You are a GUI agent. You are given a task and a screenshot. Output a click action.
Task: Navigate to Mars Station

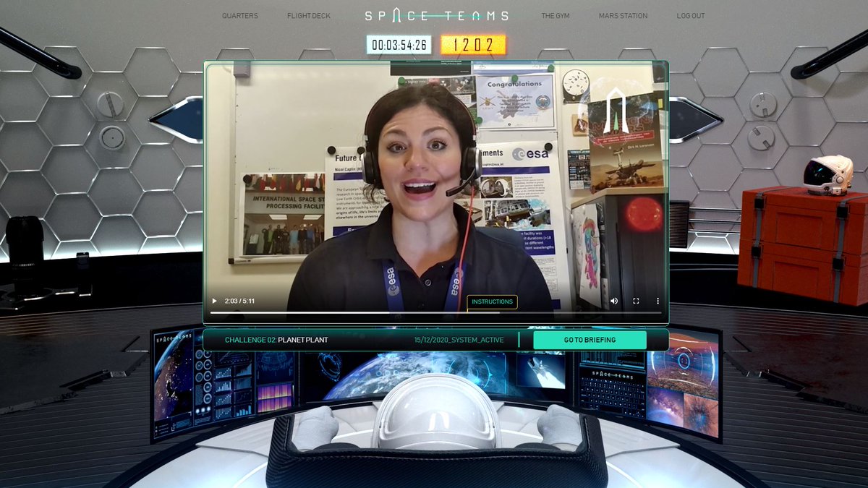pyautogui.click(x=623, y=16)
